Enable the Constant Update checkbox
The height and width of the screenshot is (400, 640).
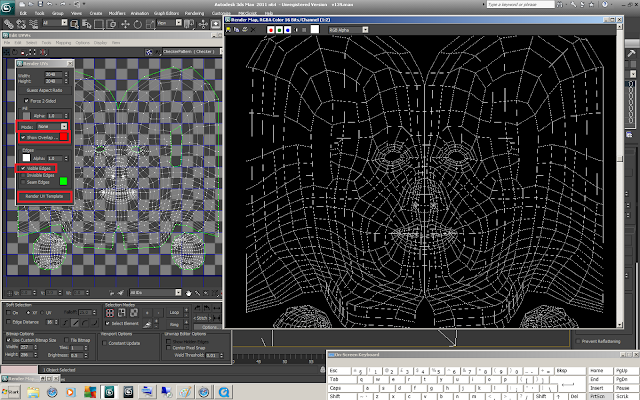[x=104, y=343]
